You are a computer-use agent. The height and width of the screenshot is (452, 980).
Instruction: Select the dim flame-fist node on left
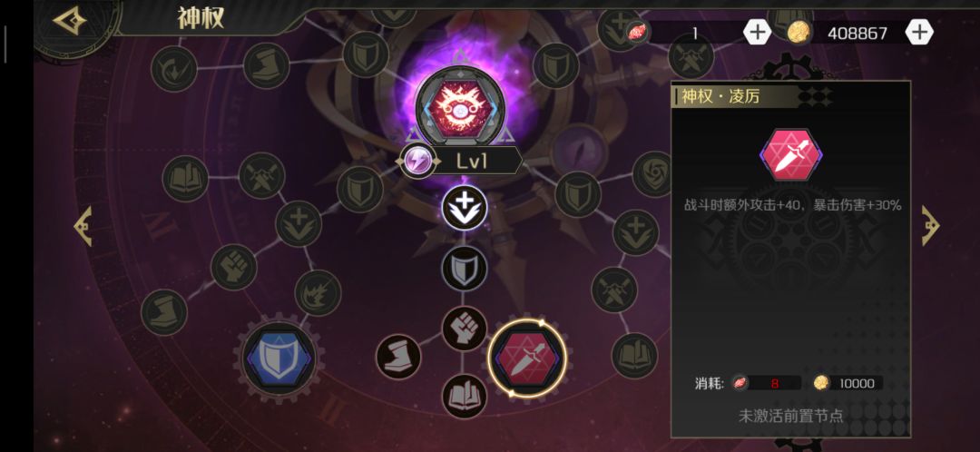(x=318, y=292)
